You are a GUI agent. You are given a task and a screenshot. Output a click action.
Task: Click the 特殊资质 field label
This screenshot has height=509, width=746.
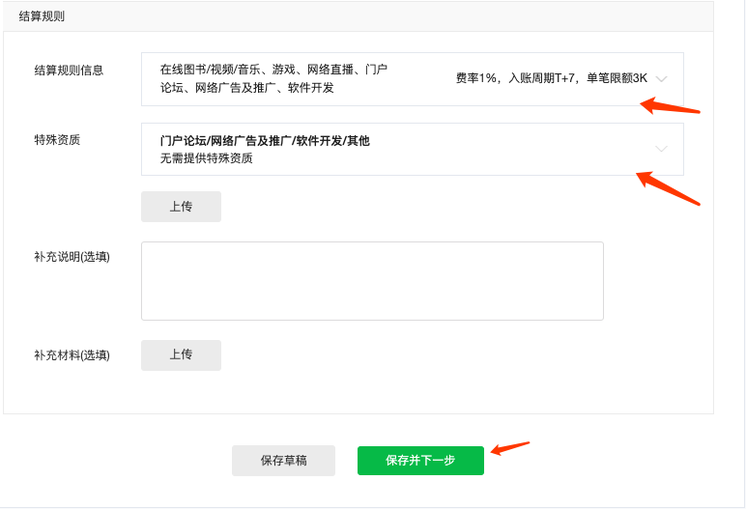[x=57, y=140]
